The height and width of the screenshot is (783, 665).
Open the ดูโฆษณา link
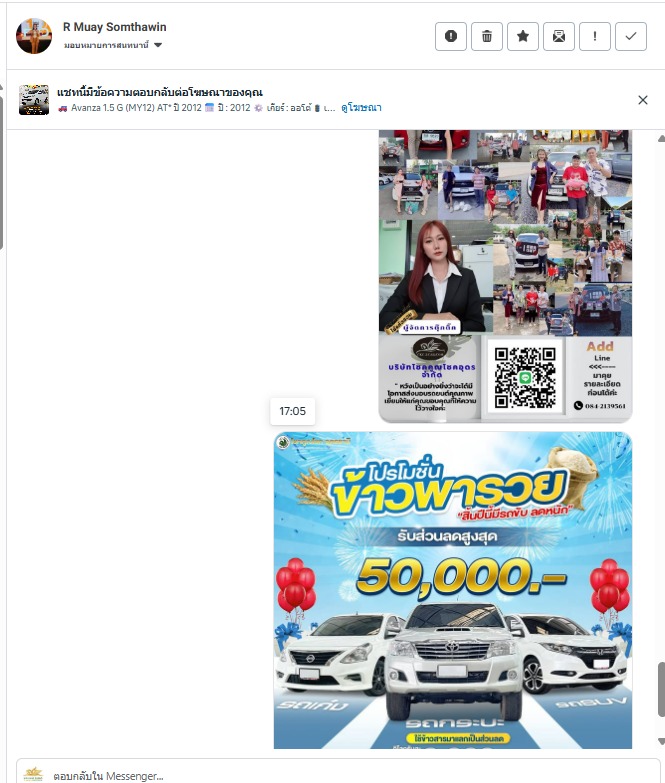click(361, 107)
